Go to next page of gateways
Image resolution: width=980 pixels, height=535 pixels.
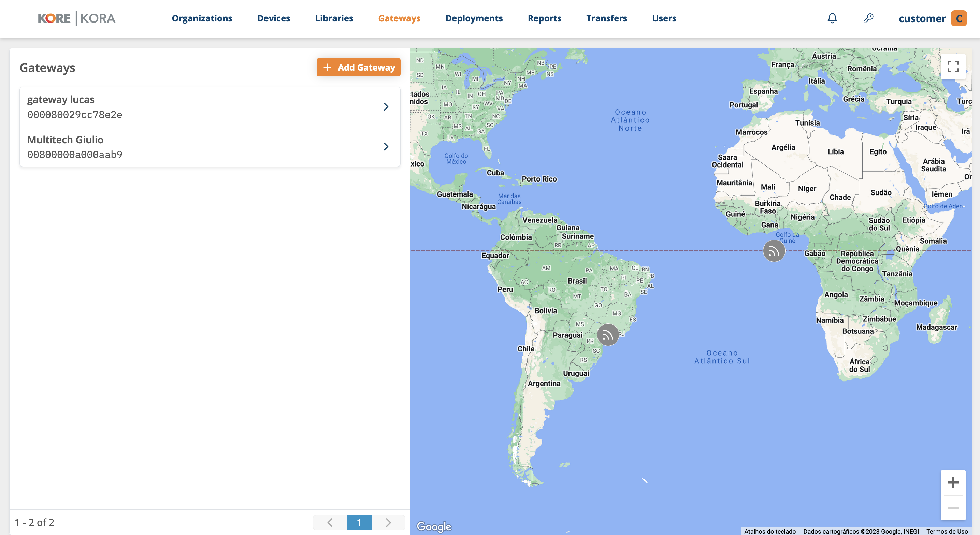coord(388,522)
